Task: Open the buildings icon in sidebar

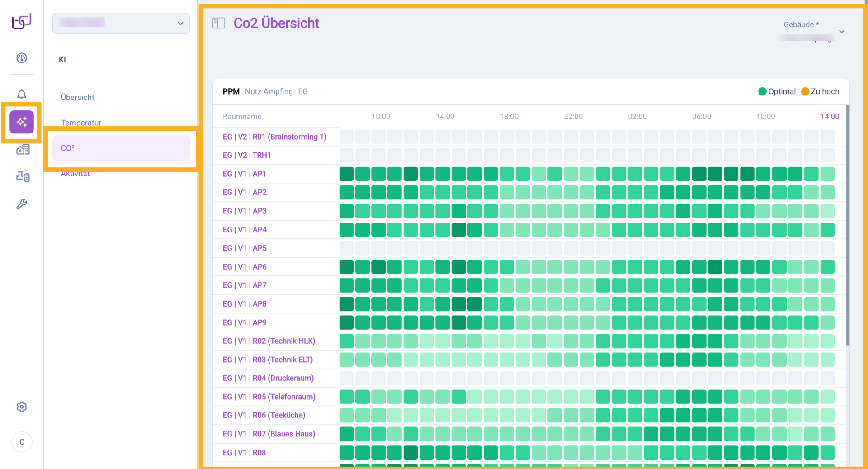Action: (x=23, y=149)
